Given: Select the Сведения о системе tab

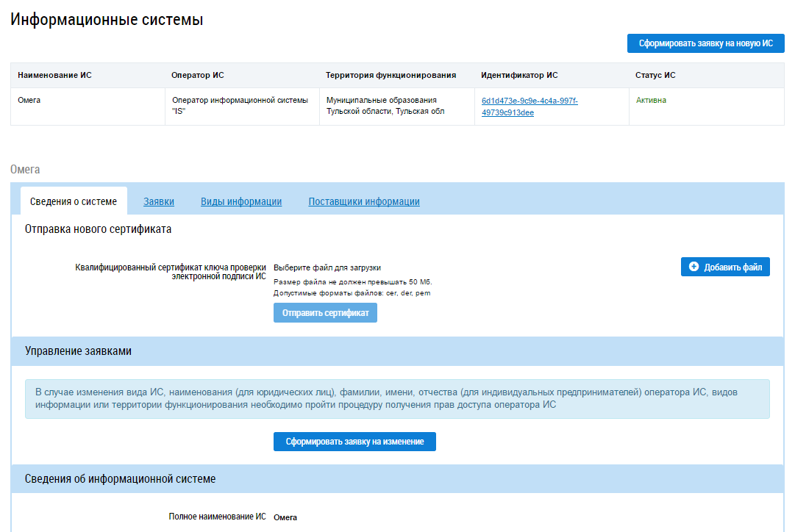Looking at the screenshot, I should point(74,202).
